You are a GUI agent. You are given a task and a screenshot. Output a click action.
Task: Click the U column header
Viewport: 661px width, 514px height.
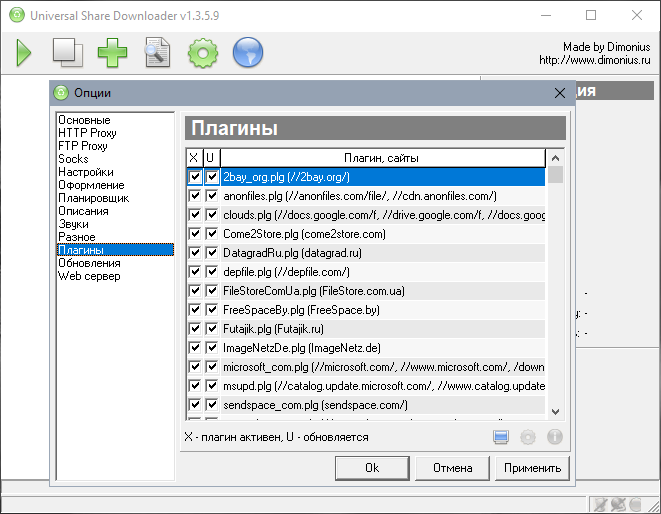click(211, 158)
